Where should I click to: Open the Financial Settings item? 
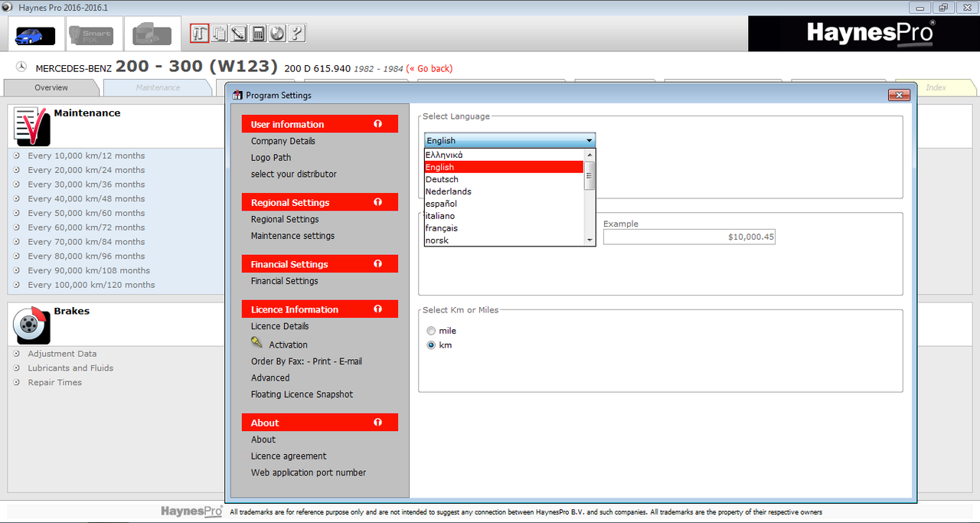point(285,281)
